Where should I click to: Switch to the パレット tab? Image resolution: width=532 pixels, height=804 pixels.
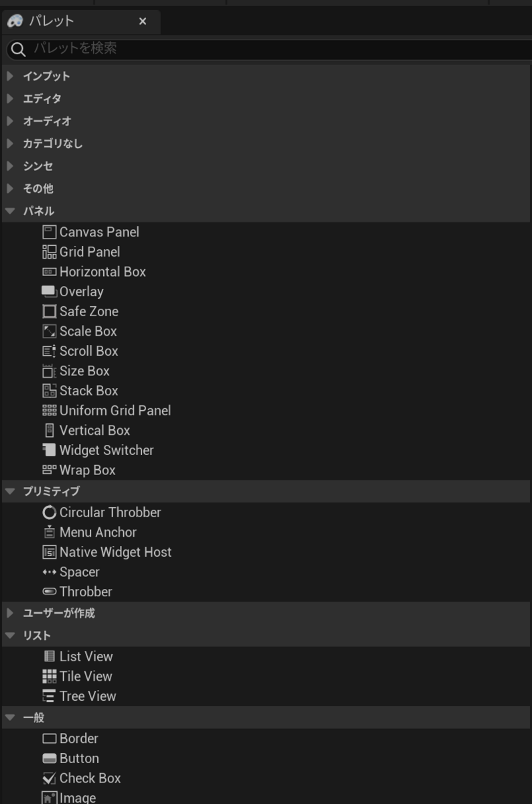point(52,21)
